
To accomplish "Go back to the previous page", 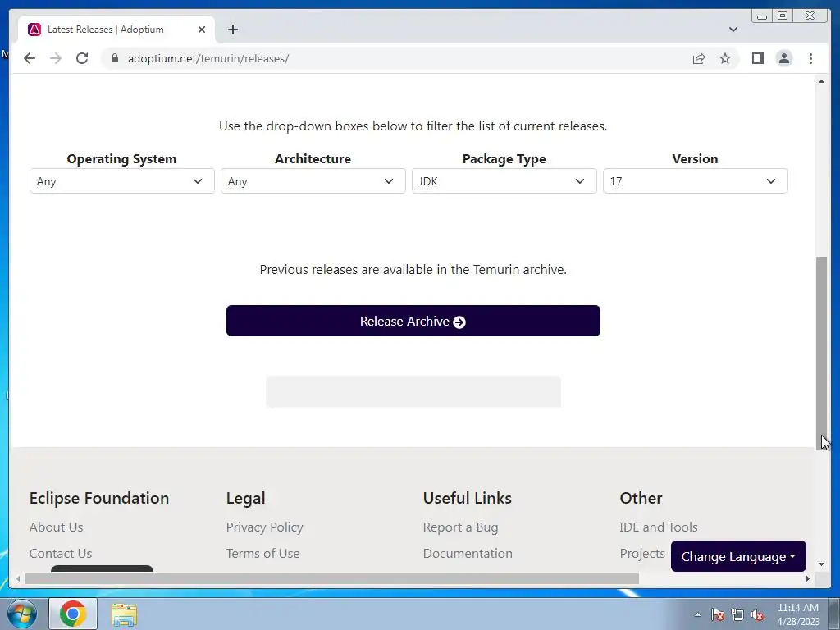I will click(x=30, y=58).
